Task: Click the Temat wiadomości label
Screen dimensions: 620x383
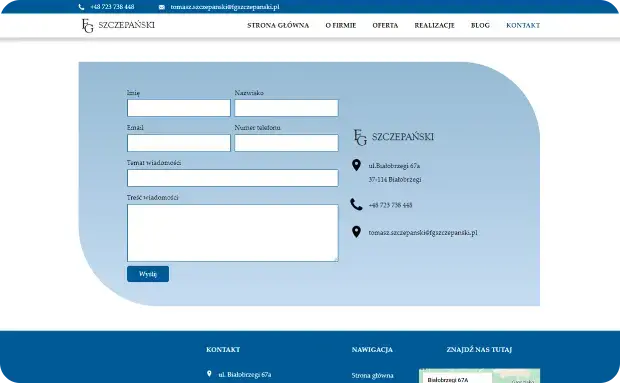Action: (x=154, y=162)
